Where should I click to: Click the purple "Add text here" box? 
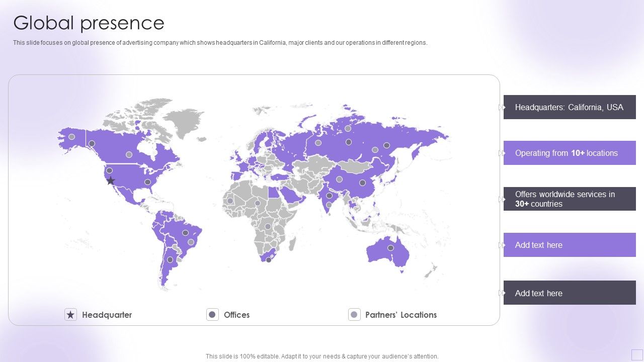click(570, 245)
